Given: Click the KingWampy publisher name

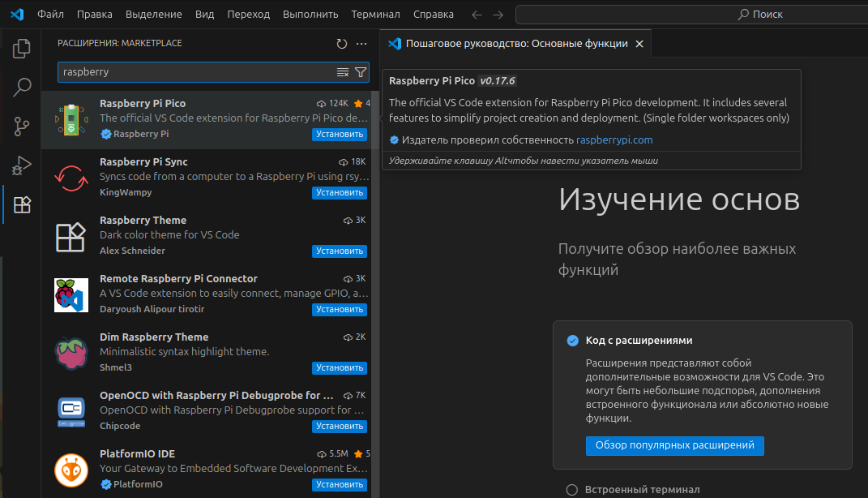Looking at the screenshot, I should (x=126, y=192).
